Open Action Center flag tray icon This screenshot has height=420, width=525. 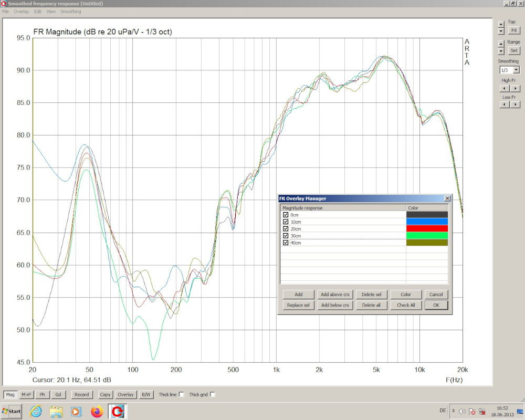click(471, 411)
